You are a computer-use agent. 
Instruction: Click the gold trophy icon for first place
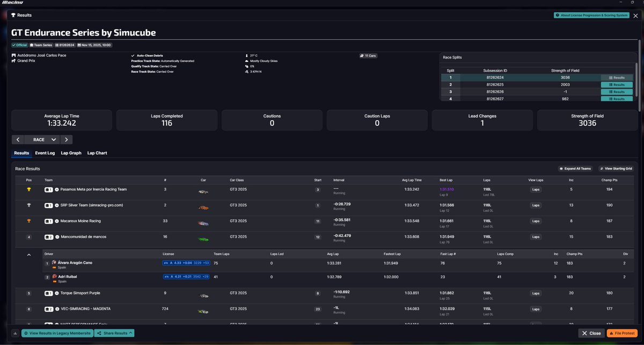[29, 190]
